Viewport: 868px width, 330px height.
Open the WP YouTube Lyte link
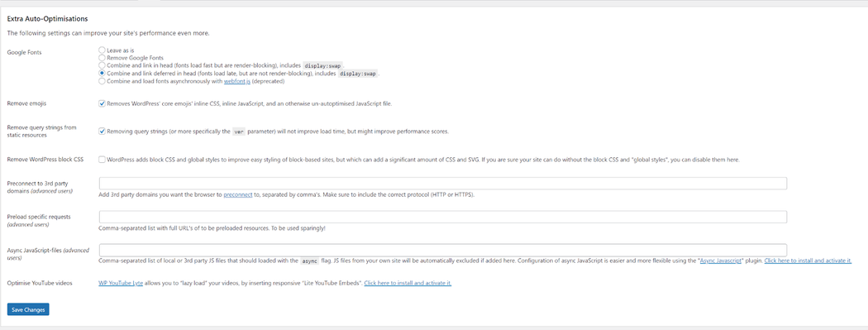[x=121, y=283]
